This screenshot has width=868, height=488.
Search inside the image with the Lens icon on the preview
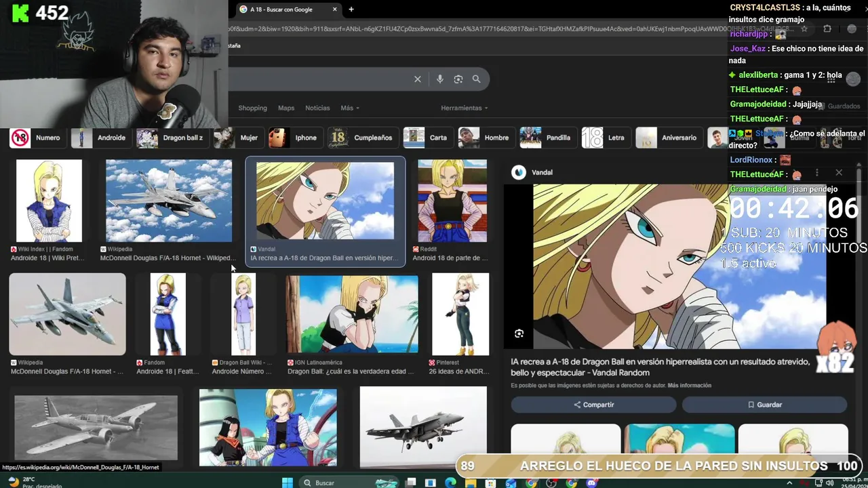519,333
